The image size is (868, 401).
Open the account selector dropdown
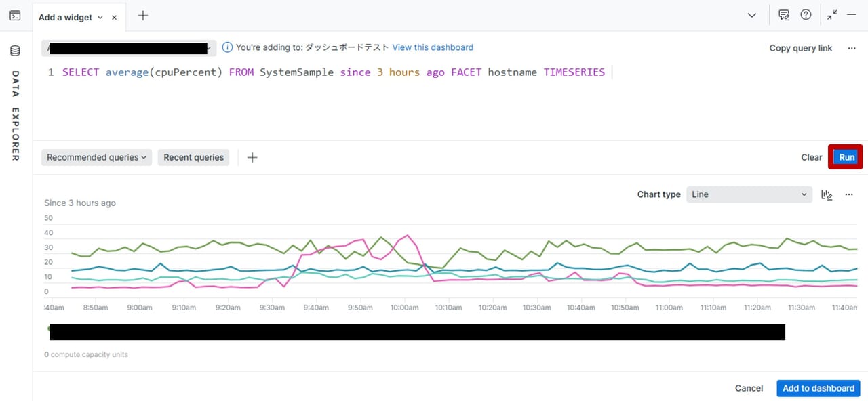pyautogui.click(x=129, y=48)
